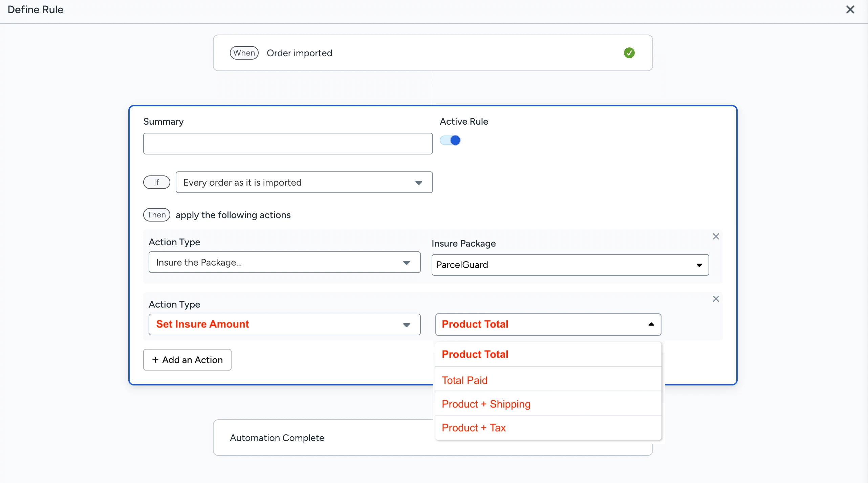Close the Define Rule dialog
The height and width of the screenshot is (483, 868).
pyautogui.click(x=850, y=9)
